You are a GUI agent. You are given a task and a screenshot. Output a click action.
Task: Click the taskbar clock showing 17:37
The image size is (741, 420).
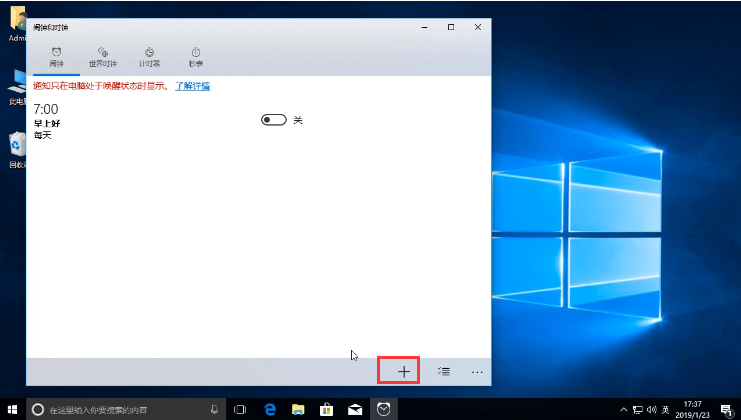coord(692,409)
